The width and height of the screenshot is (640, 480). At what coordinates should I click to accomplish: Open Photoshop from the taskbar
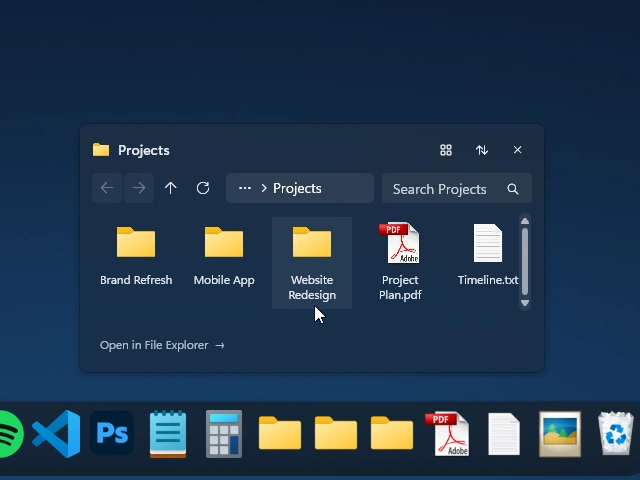click(x=112, y=433)
